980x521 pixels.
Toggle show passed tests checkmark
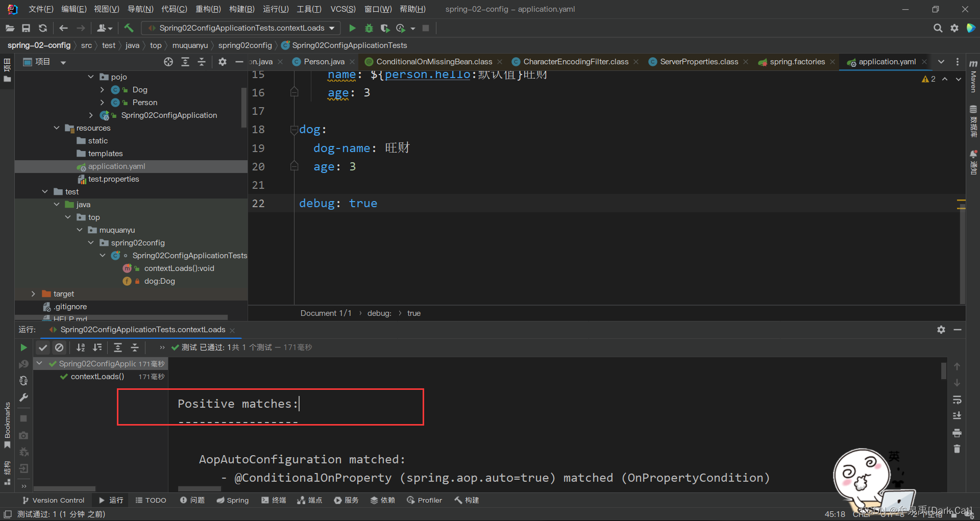coord(43,348)
